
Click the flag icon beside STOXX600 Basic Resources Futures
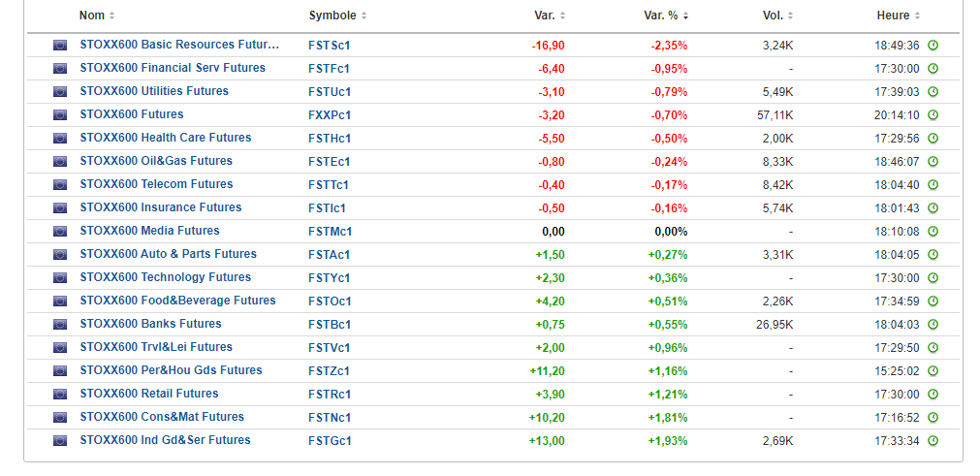[x=60, y=46]
